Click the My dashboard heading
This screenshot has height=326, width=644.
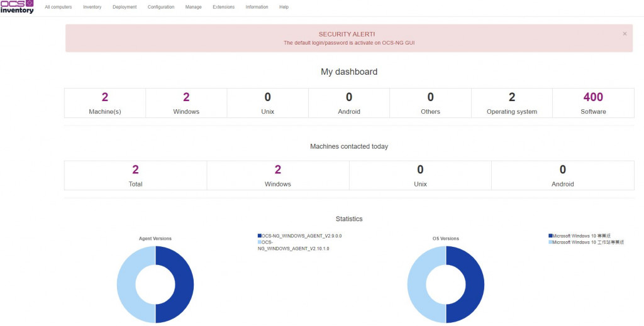click(348, 72)
